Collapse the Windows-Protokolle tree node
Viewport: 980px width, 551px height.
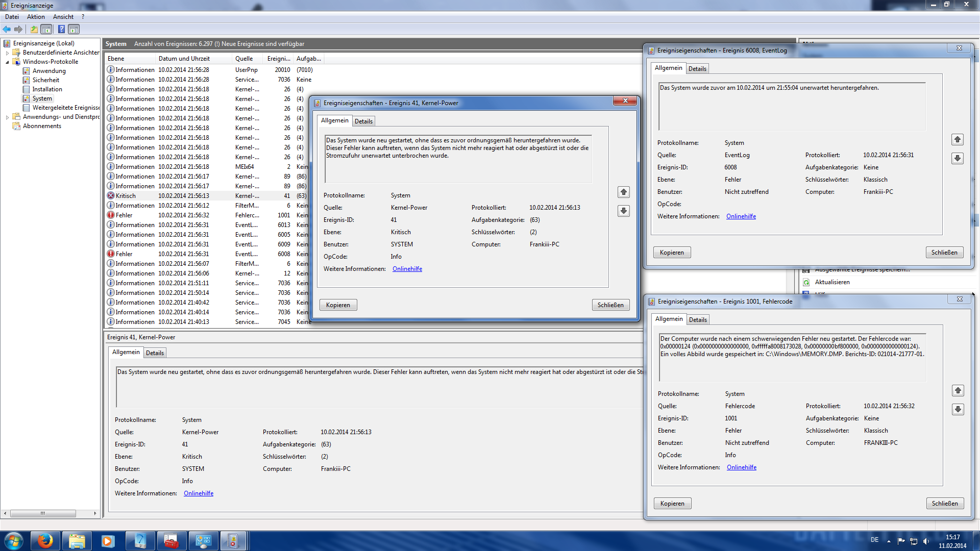coord(7,62)
